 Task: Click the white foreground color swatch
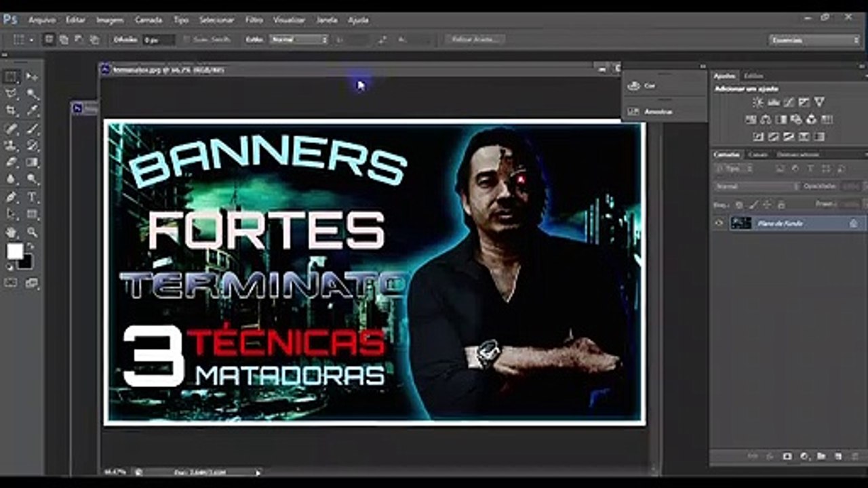(14, 251)
